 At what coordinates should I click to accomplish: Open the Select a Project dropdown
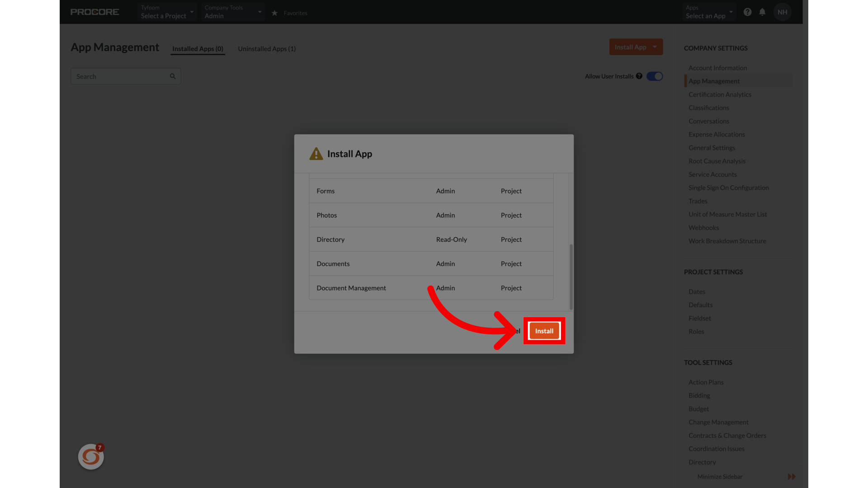click(167, 12)
